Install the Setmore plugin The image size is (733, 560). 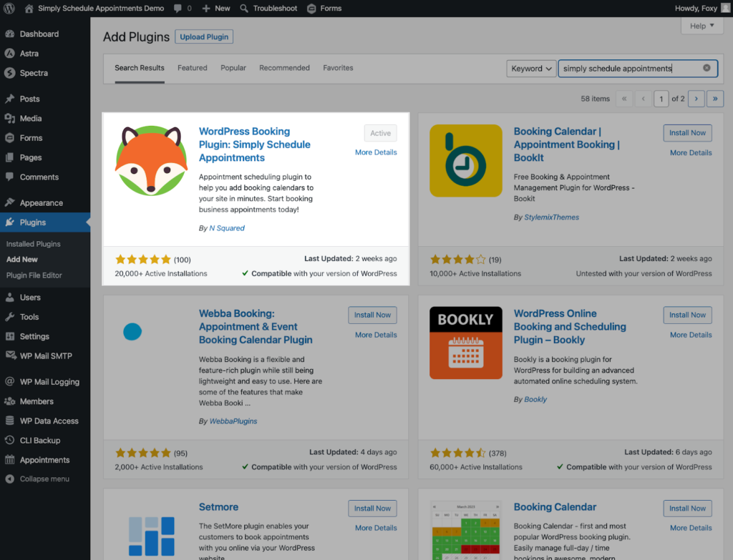372,509
